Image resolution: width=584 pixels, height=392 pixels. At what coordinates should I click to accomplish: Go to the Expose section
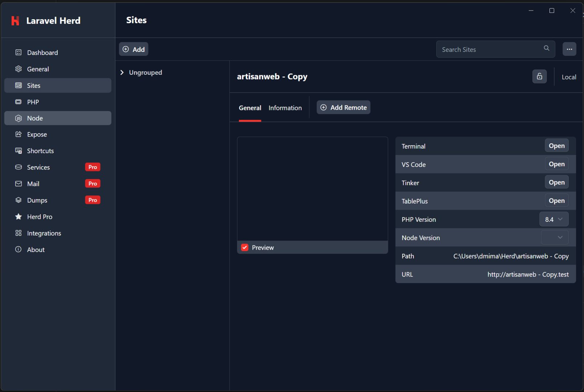(x=58, y=134)
